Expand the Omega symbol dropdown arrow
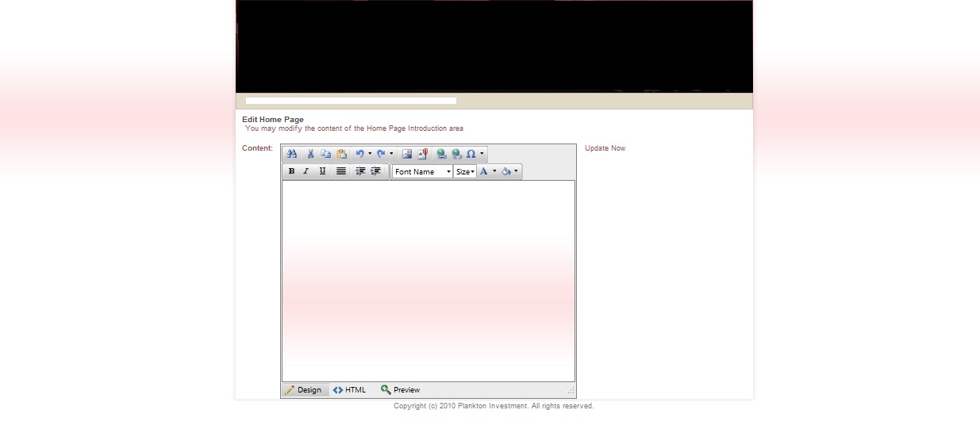Image resolution: width=980 pixels, height=425 pixels. (x=482, y=154)
